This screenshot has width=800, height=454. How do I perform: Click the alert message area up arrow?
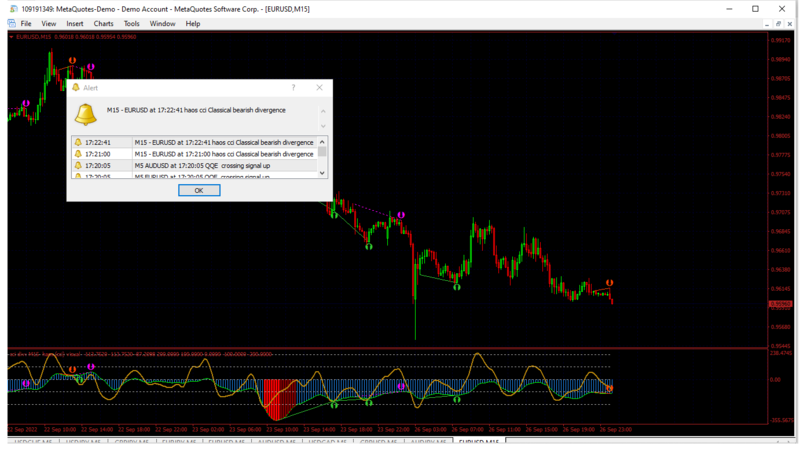point(322,111)
